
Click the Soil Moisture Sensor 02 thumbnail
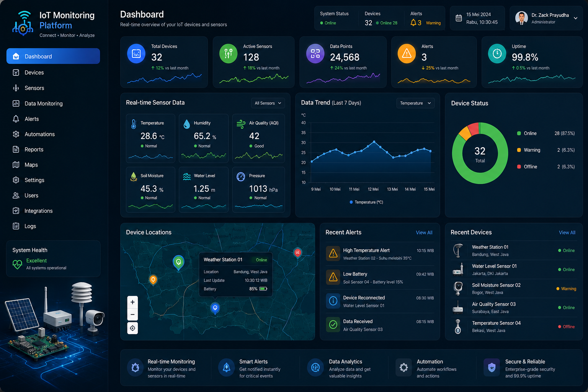pos(458,288)
